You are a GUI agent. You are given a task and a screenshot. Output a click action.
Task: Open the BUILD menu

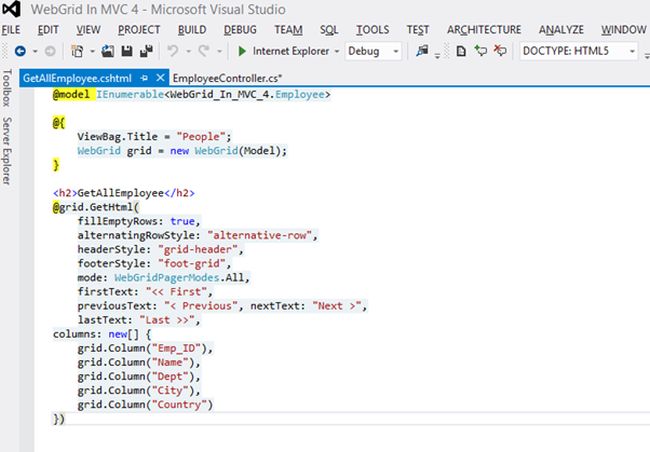(192, 30)
